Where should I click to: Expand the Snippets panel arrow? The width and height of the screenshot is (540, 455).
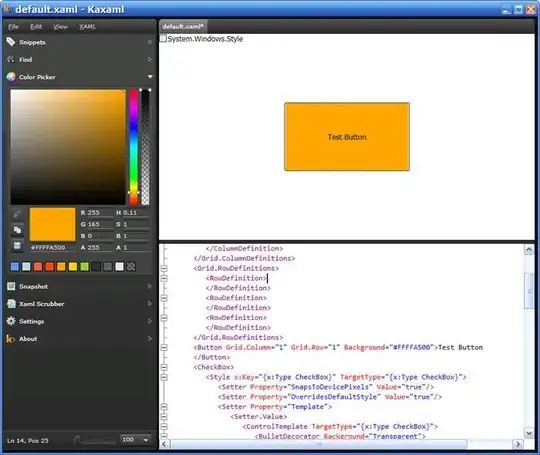coord(150,42)
